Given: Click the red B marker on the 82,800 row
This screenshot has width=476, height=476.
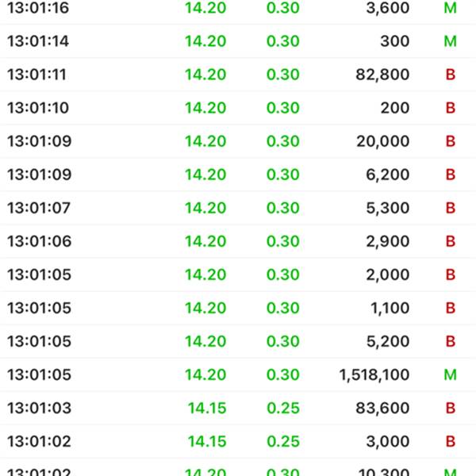Looking at the screenshot, I should 451,75.
